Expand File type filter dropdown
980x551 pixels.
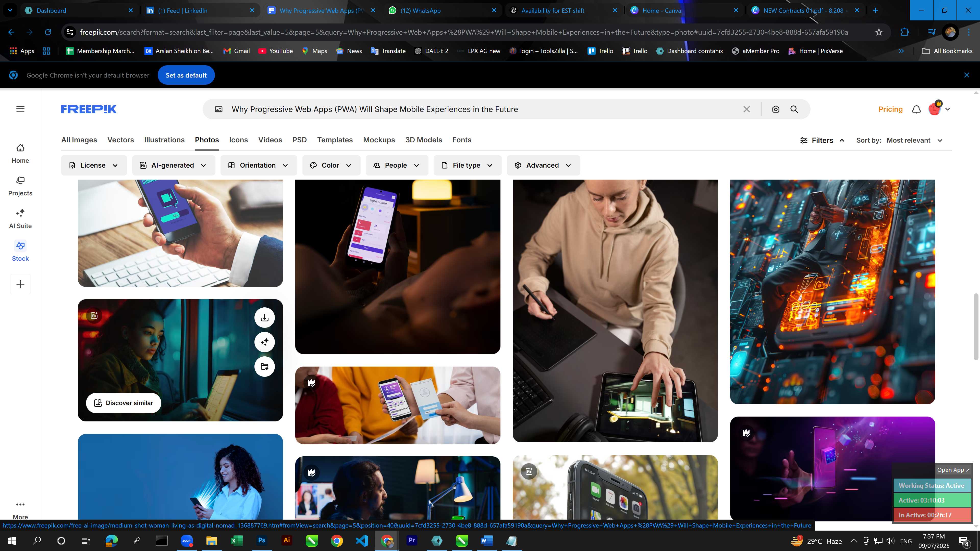[467, 165]
